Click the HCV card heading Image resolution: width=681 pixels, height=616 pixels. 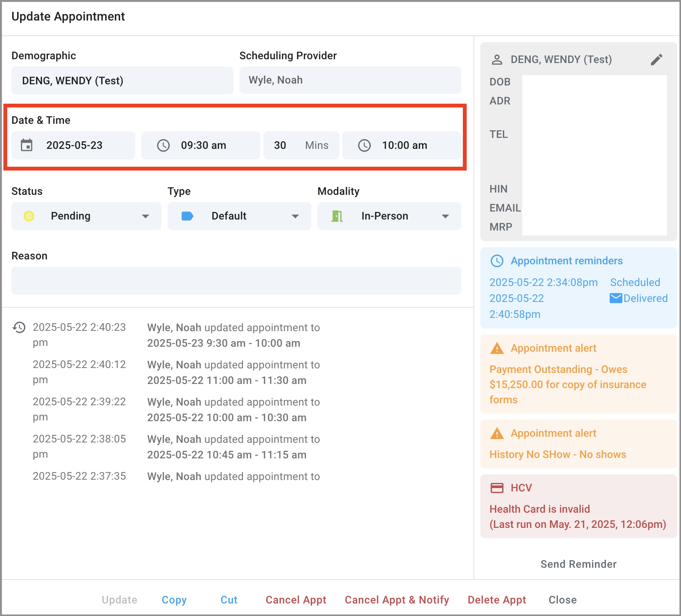(x=521, y=488)
